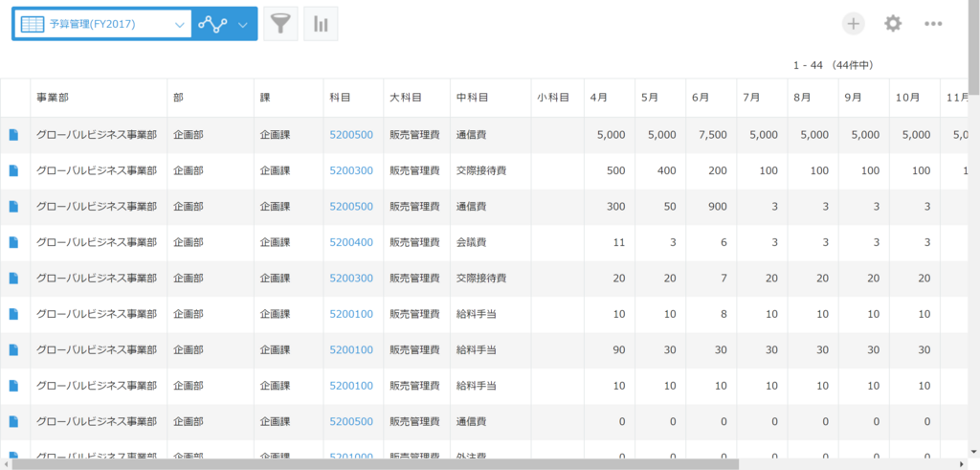Click link 5200500 in the row with April 5,000
Image resolution: width=980 pixels, height=470 pixels.
351,134
